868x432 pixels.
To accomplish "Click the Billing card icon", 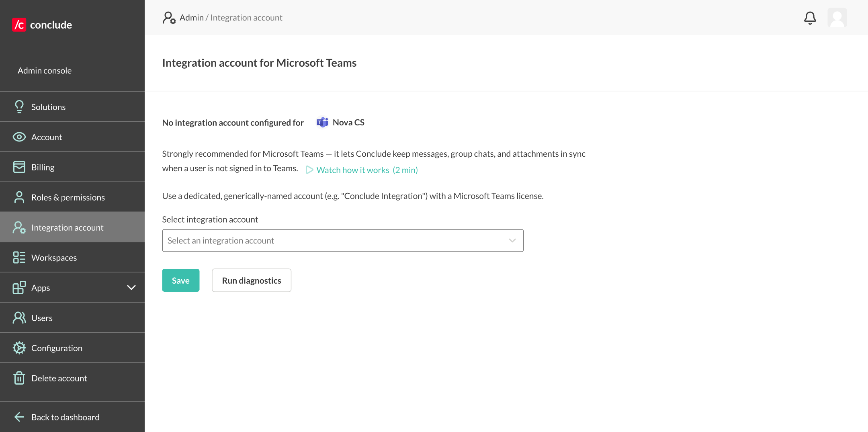I will click(19, 167).
